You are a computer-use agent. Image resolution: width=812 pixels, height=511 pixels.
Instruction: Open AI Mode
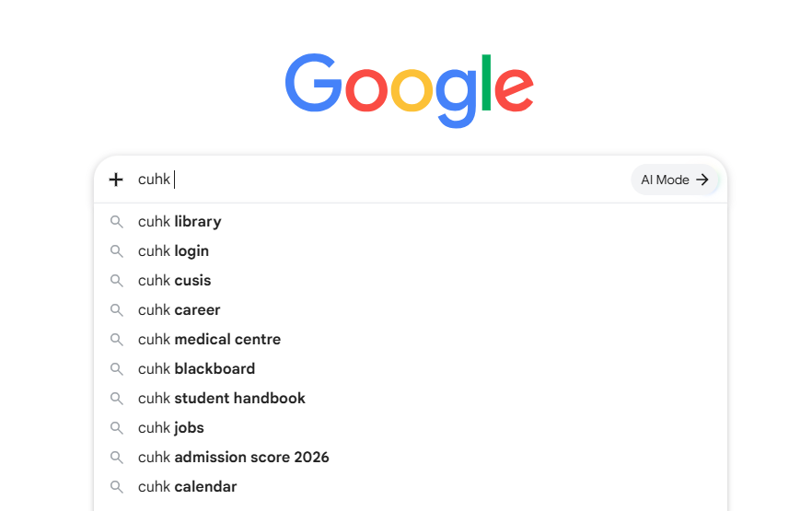[675, 180]
